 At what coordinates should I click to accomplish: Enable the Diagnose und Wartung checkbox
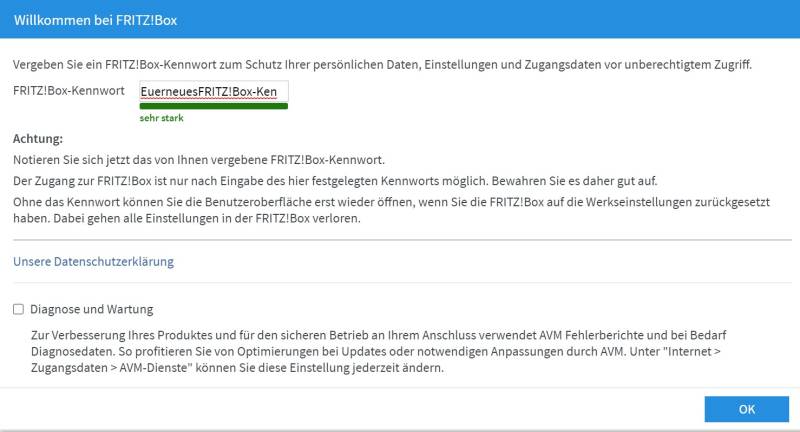[x=19, y=310]
